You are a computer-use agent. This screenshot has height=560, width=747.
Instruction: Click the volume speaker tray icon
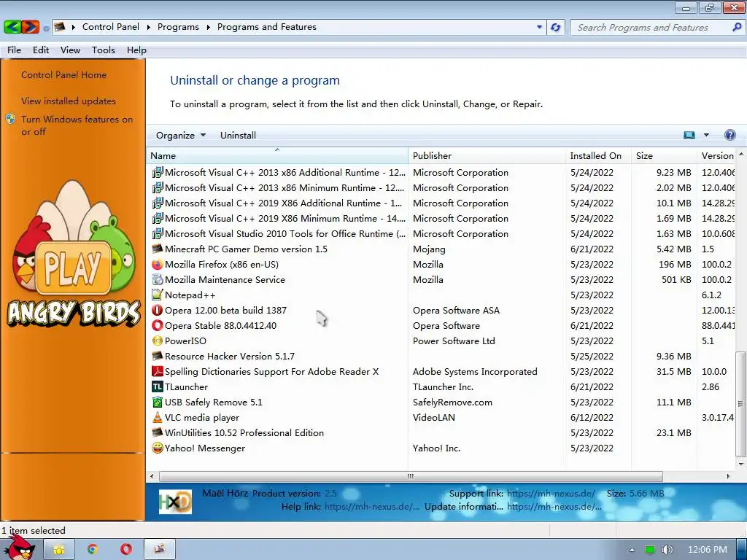tap(667, 550)
